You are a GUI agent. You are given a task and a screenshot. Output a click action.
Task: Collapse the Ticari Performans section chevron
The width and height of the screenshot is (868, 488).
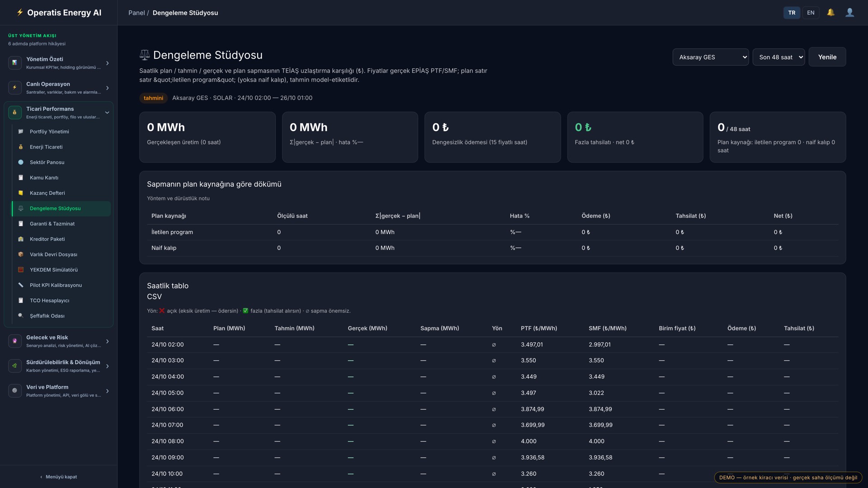click(x=107, y=113)
